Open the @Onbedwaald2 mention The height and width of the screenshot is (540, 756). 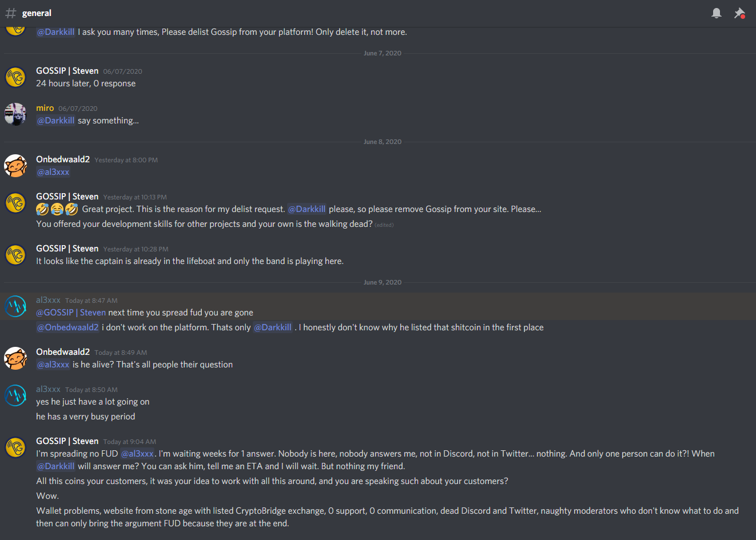[68, 327]
